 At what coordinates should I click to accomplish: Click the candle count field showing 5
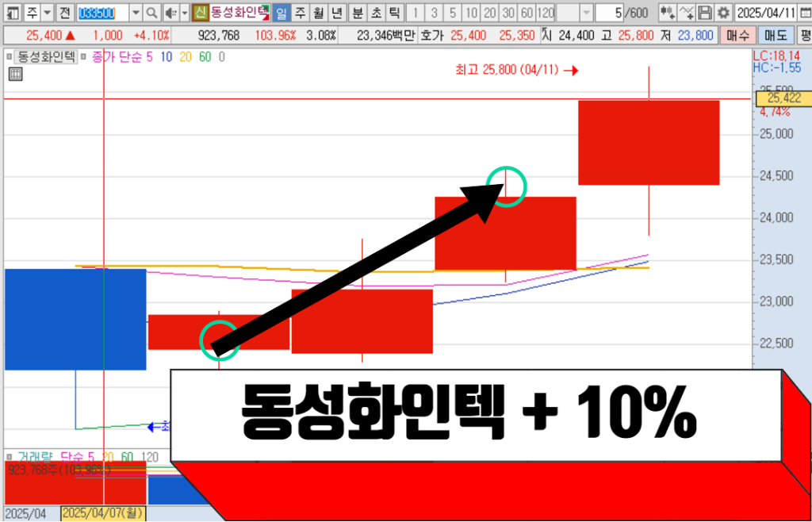coord(610,13)
